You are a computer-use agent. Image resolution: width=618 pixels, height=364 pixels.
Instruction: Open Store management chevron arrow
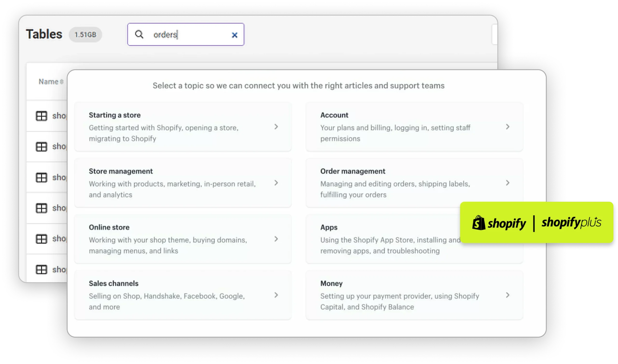coord(276,183)
